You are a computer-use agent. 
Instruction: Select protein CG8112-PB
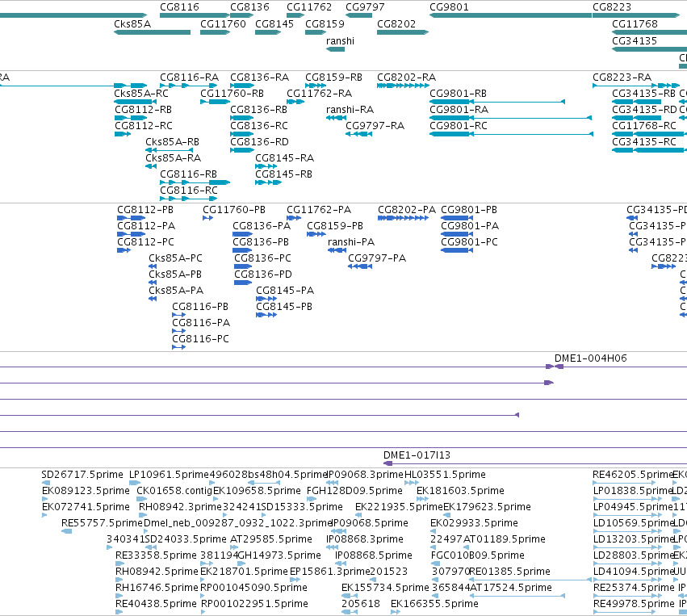click(x=145, y=209)
